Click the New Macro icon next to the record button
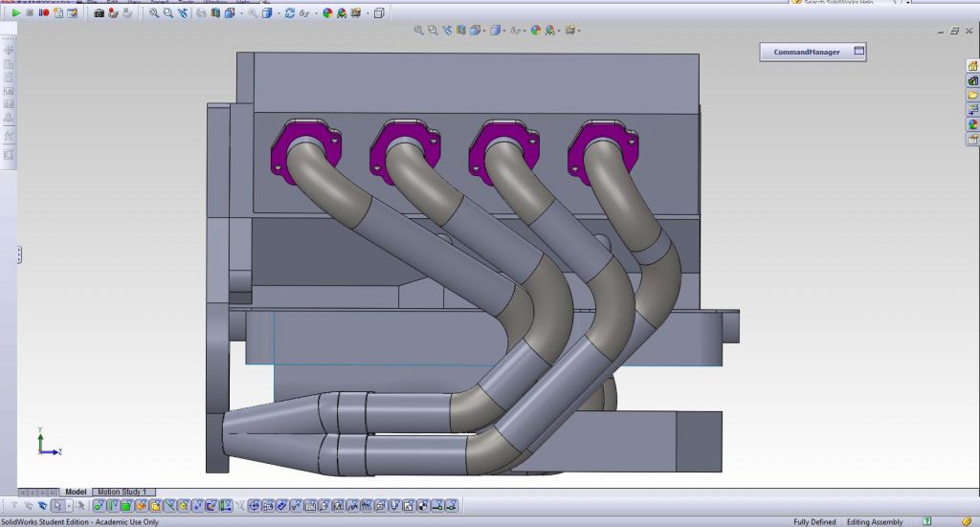The height and width of the screenshot is (527, 980). [x=58, y=12]
